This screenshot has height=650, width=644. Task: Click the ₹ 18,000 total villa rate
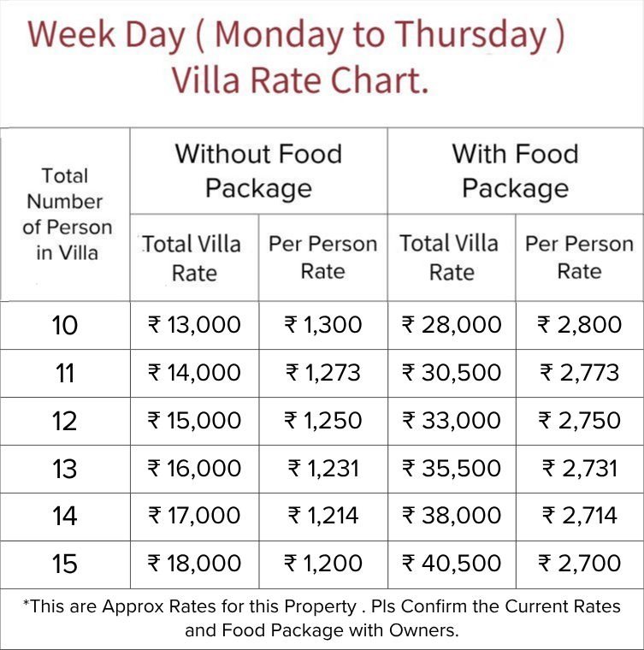point(195,564)
